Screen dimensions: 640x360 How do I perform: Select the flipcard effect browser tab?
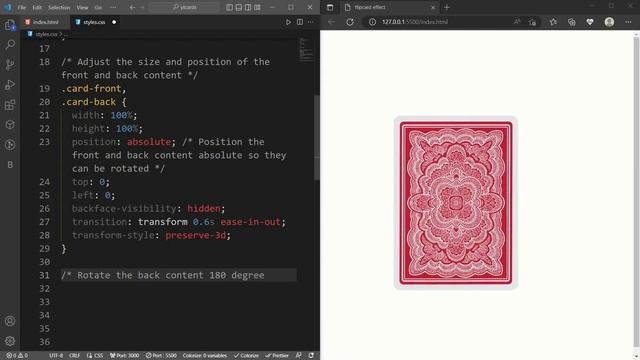click(x=390, y=7)
